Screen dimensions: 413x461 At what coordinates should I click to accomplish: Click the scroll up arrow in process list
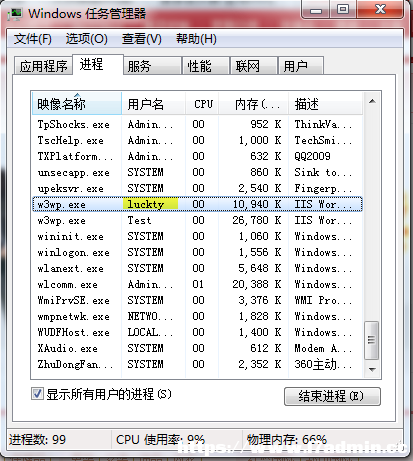pos(372,101)
